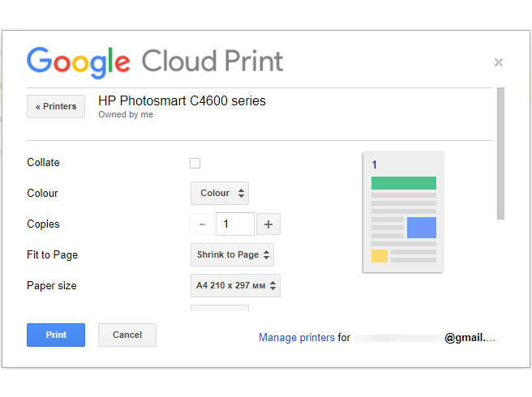Screen dimensions: 532x397
Task: Click the @gmail account text
Action: point(470,338)
